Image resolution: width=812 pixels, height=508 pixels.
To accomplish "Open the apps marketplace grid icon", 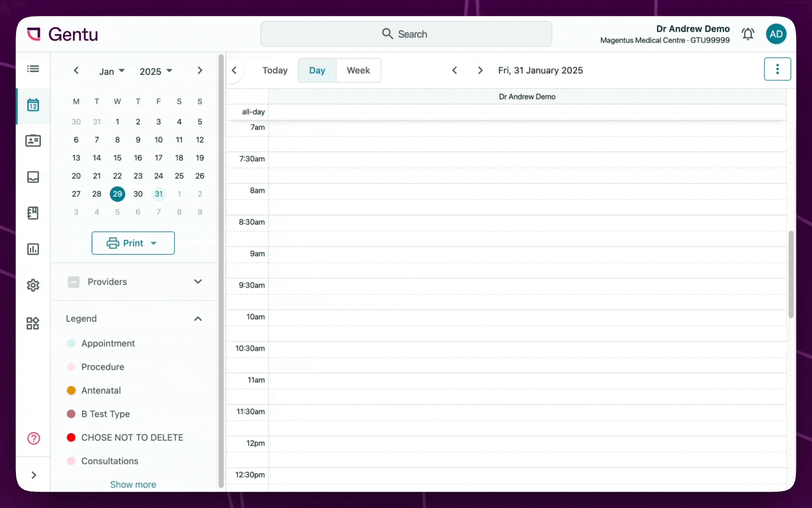I will coord(33,323).
